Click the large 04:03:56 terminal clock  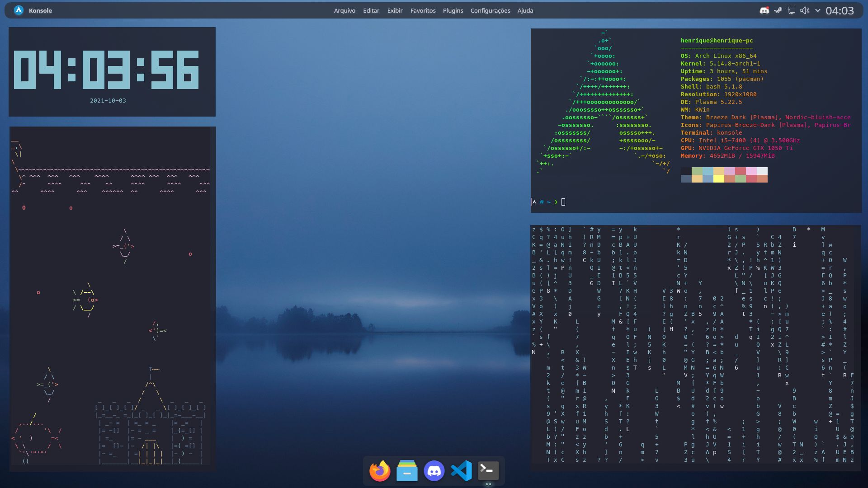[x=106, y=70]
